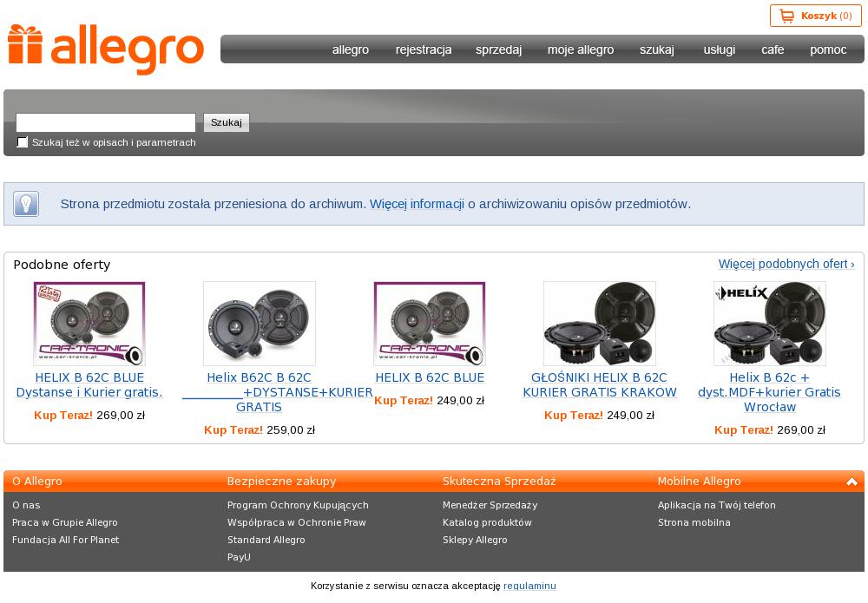Viewport: 868px width, 603px height.
Task: Open the PayU footer link
Action: coord(239,557)
